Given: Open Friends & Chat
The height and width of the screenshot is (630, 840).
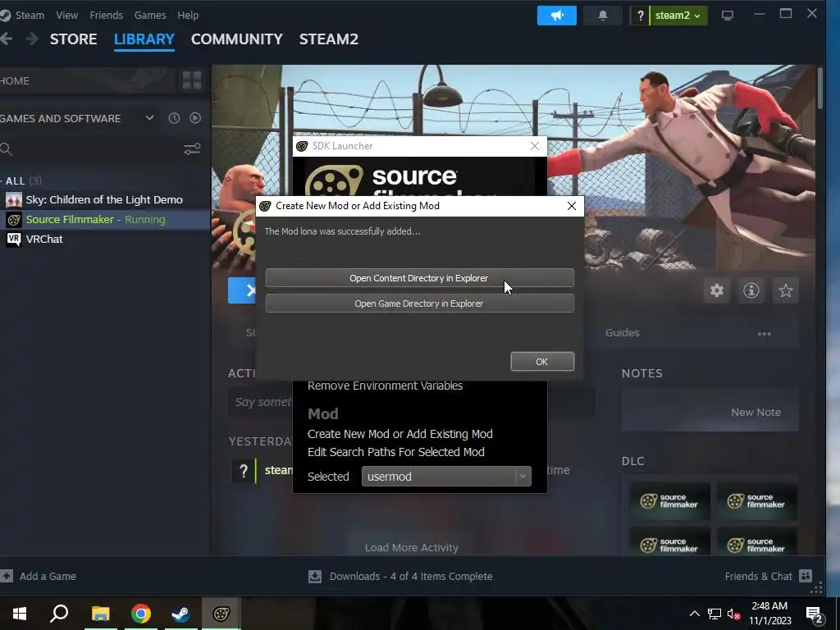Looking at the screenshot, I should [x=768, y=577].
